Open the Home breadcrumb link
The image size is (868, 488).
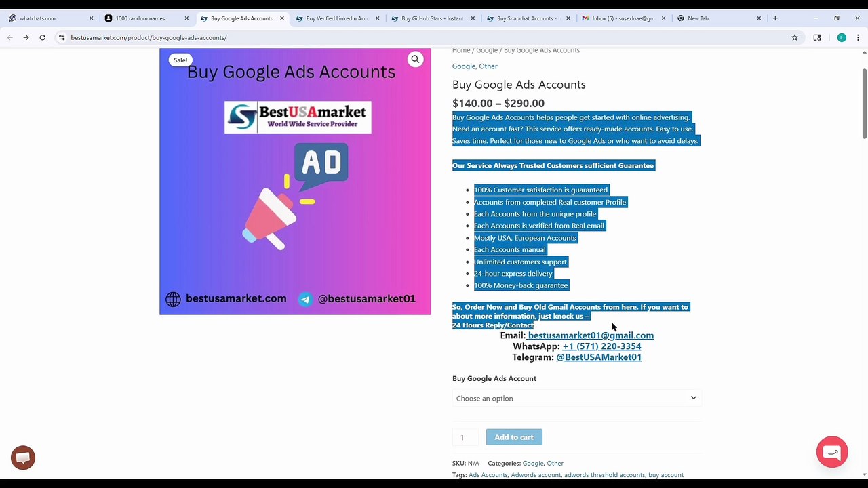point(461,50)
